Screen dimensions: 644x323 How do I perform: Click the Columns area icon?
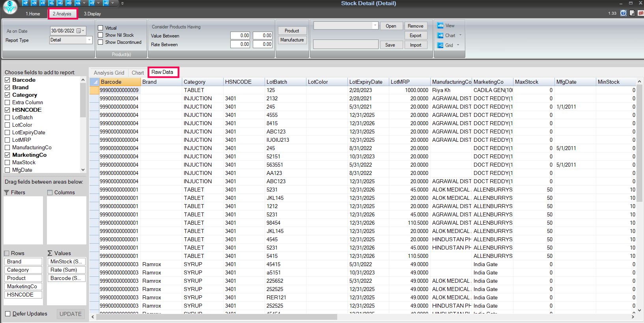pos(50,192)
